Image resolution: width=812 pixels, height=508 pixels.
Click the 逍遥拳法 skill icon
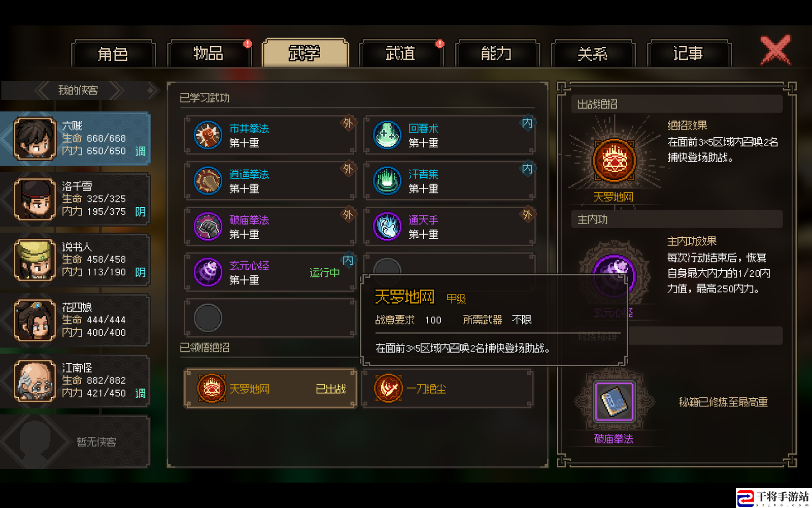[x=208, y=181]
